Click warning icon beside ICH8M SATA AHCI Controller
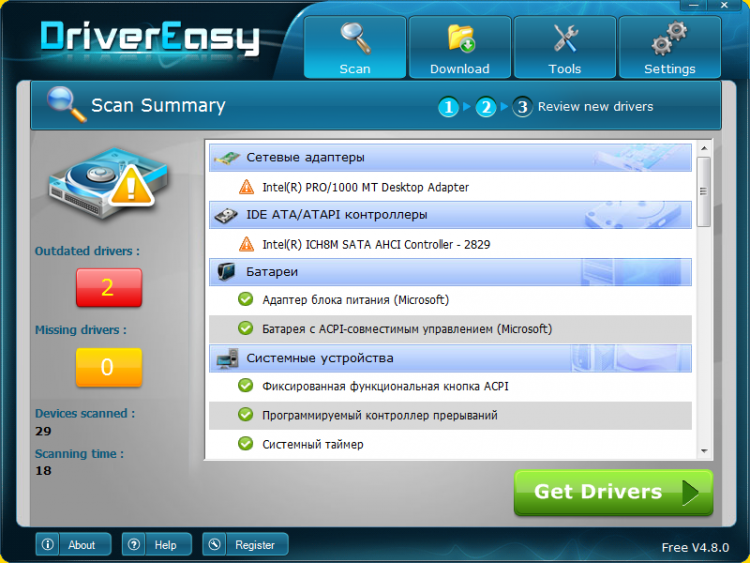 (246, 244)
